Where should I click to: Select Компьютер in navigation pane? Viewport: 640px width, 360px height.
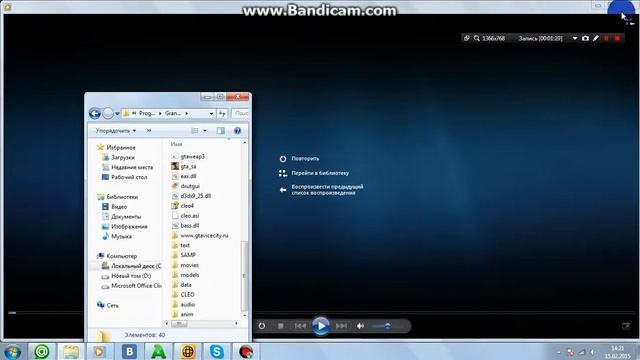(117, 256)
